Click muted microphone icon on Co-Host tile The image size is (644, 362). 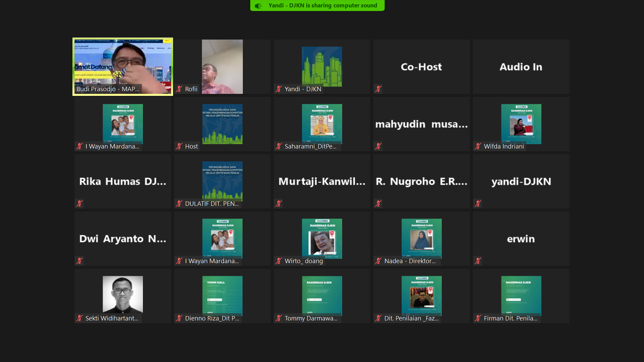(x=378, y=89)
